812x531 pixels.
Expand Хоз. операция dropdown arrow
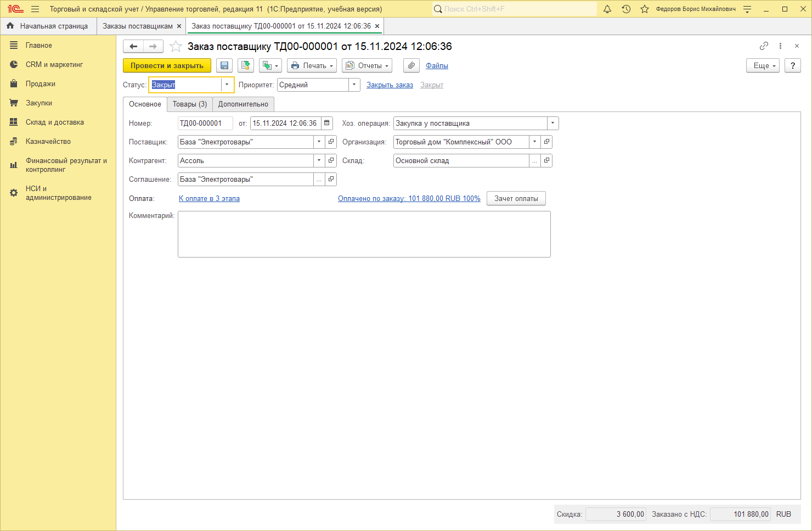click(x=553, y=123)
